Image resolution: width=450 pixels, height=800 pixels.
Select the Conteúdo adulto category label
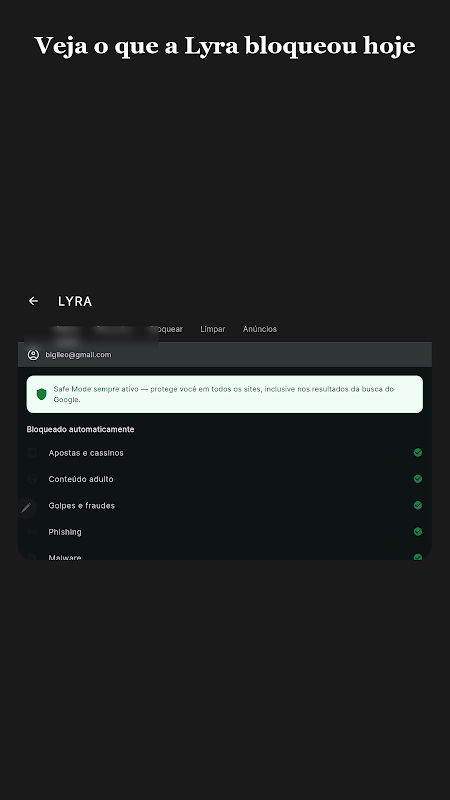point(81,479)
